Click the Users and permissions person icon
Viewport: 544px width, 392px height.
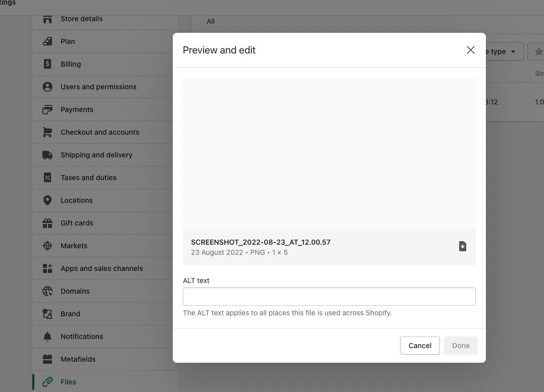[x=47, y=87]
